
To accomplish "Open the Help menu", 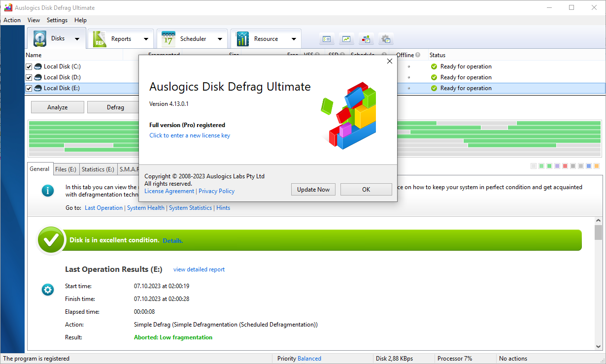I will (x=80, y=20).
